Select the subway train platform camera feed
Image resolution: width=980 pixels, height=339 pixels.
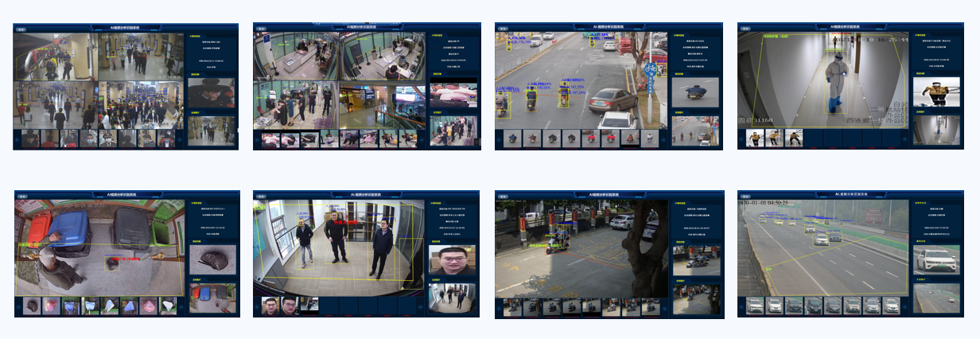point(54,56)
